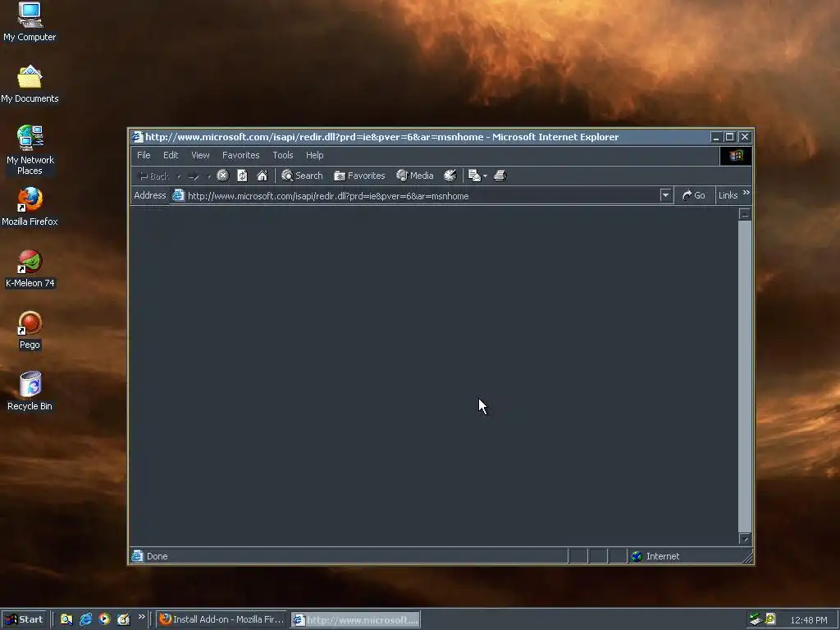
Task: Click the Go button
Action: click(x=694, y=195)
